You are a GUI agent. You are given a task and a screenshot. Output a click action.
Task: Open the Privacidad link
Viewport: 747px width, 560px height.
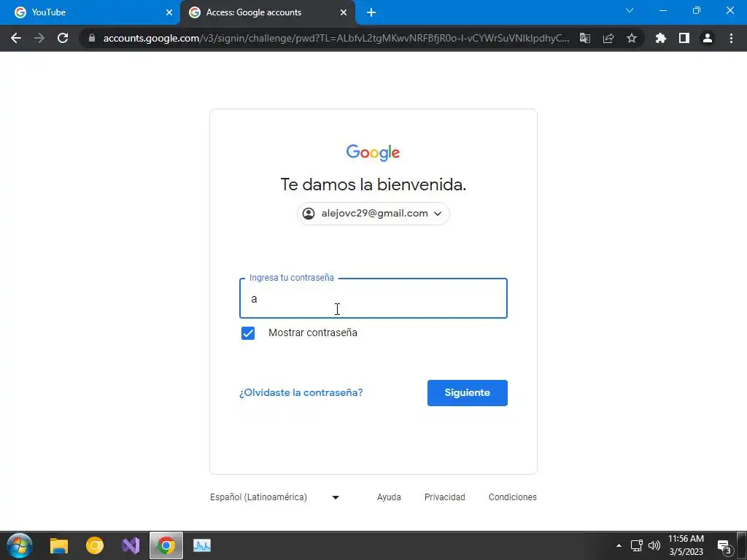click(x=444, y=497)
